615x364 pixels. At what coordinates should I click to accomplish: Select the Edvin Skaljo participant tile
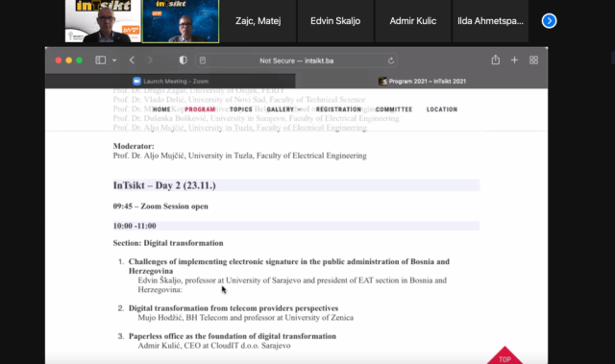[335, 21]
